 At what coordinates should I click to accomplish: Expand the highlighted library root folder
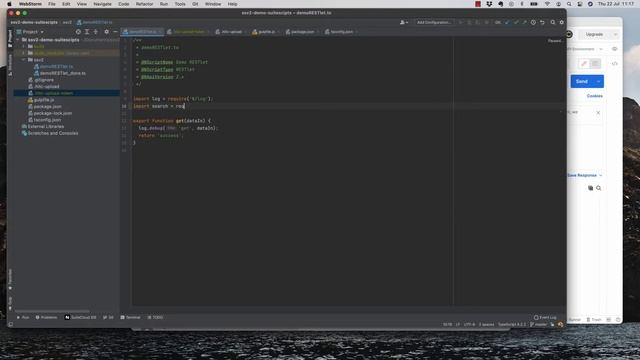coord(24,53)
